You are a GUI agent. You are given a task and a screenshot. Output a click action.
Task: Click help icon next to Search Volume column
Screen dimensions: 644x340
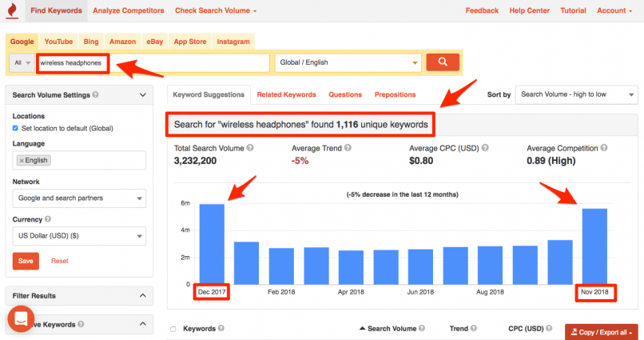click(x=422, y=328)
